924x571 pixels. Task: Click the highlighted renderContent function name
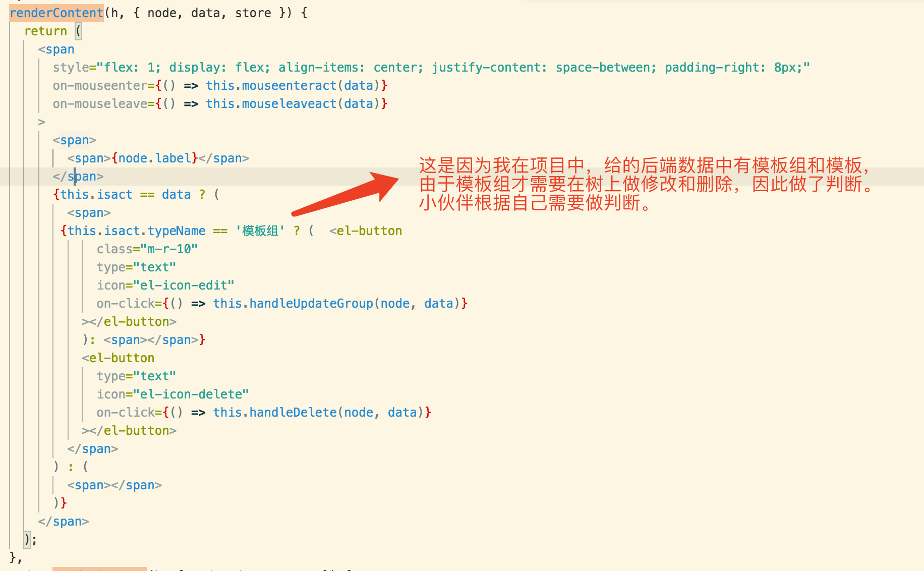point(55,13)
